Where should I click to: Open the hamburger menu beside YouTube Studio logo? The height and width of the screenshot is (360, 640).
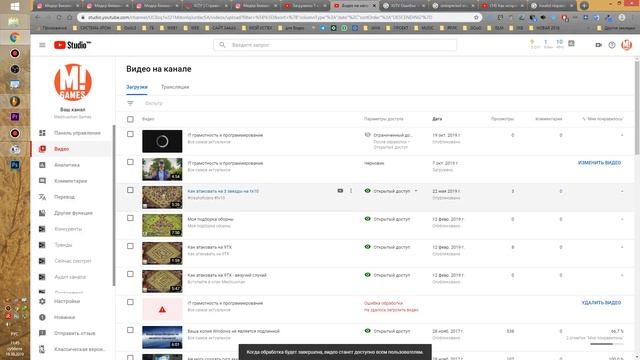(x=42, y=45)
